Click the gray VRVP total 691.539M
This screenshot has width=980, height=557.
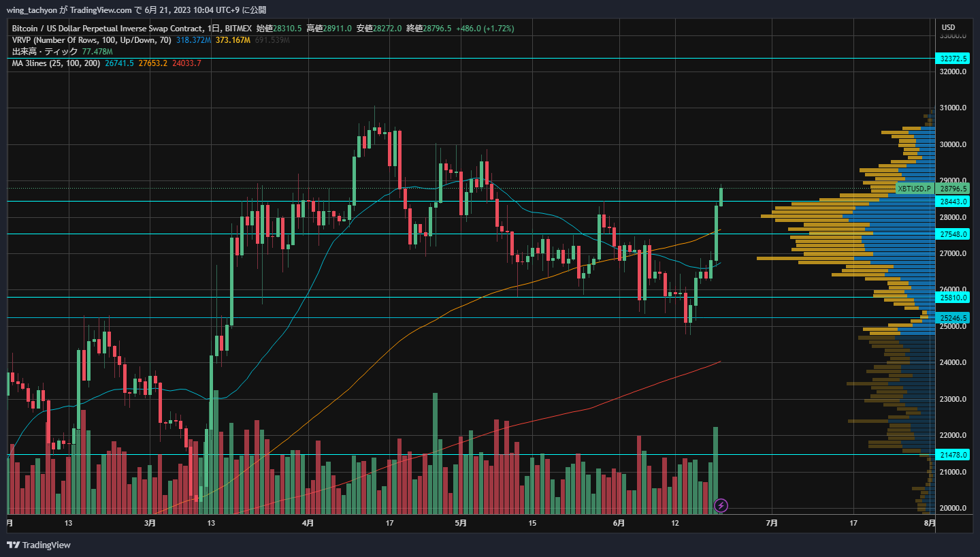point(272,40)
